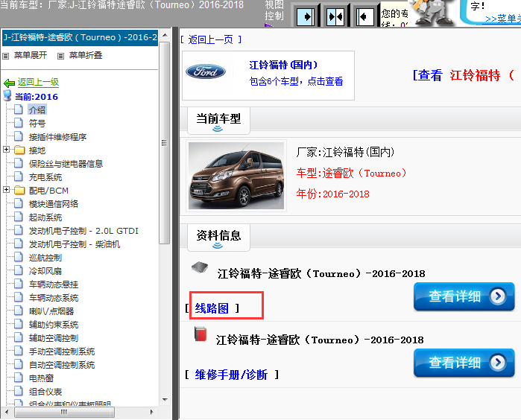Click the vertical tree scrollbar thumb

point(164,143)
